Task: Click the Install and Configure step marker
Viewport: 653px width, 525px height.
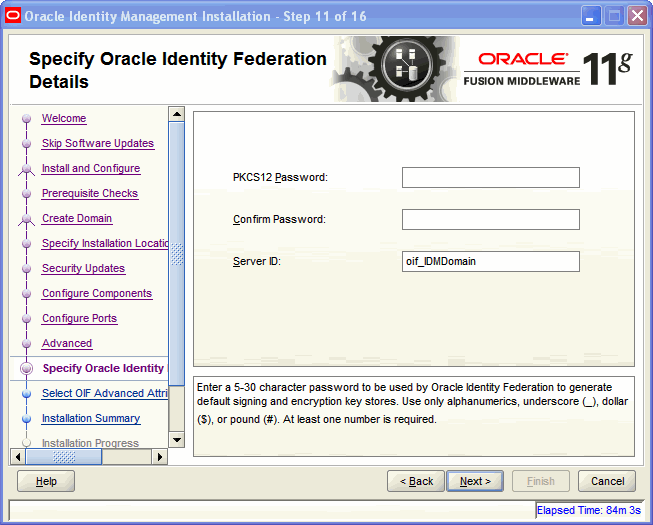Action: [27, 169]
